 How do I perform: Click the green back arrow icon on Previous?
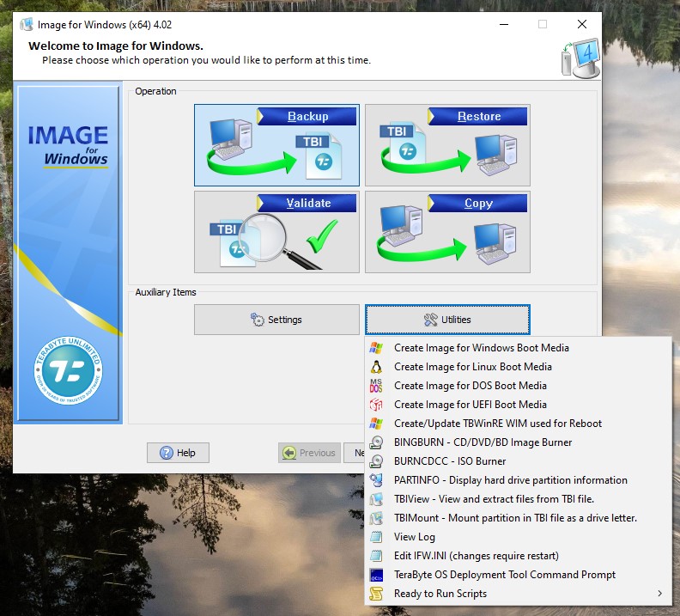288,453
